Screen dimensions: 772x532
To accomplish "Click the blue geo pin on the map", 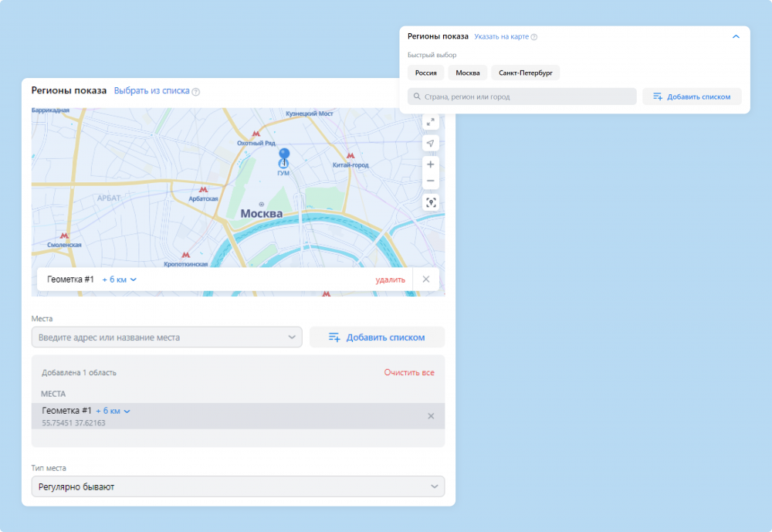I will [284, 156].
